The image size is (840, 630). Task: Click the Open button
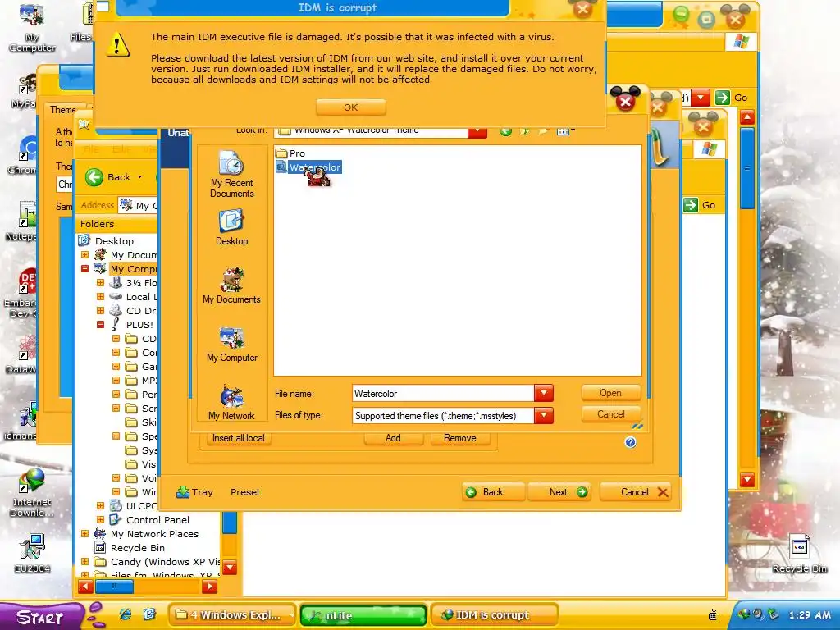tap(610, 393)
